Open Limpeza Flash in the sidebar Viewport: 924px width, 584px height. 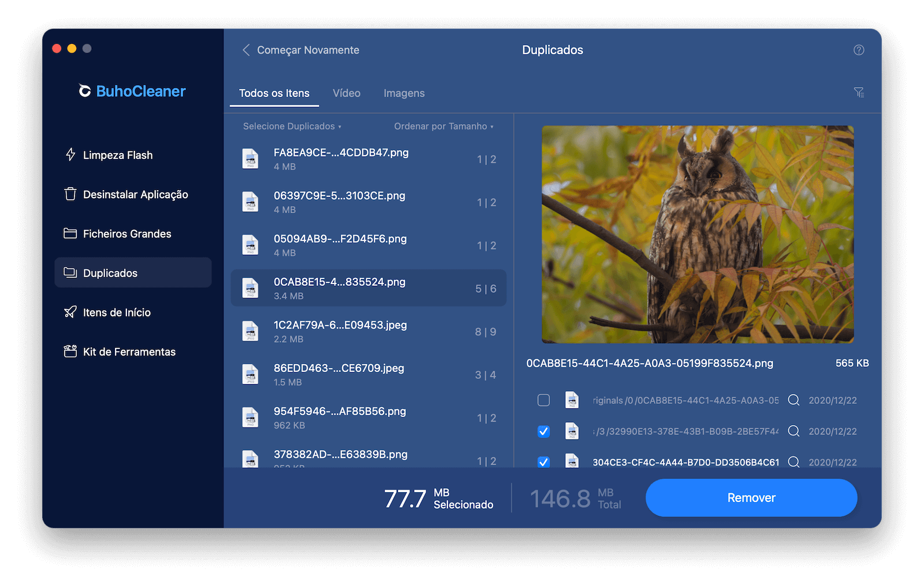[133, 155]
